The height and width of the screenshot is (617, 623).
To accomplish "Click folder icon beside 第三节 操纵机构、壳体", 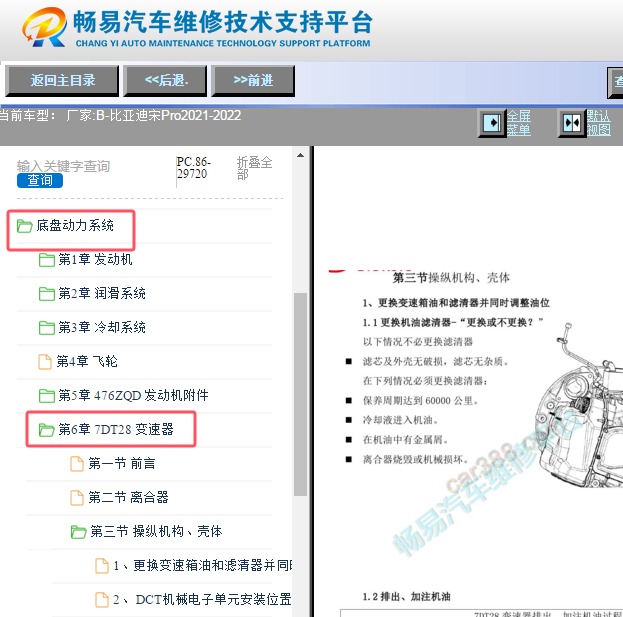I will (79, 532).
